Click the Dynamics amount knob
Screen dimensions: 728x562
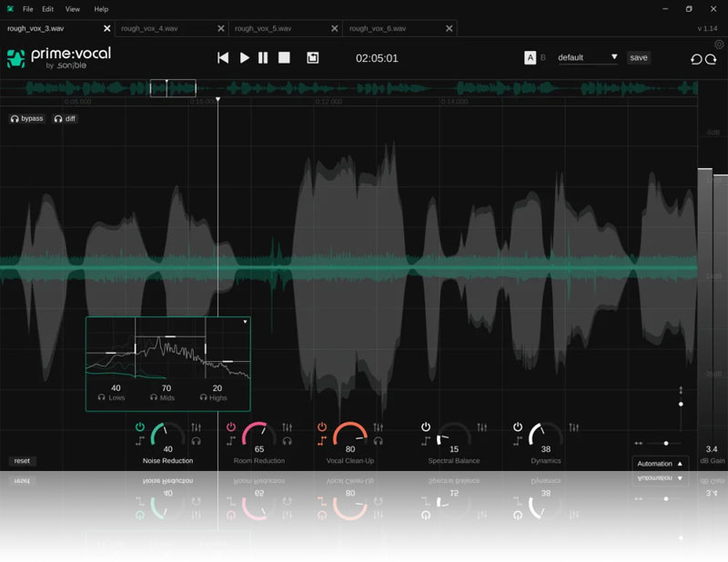pos(545,437)
